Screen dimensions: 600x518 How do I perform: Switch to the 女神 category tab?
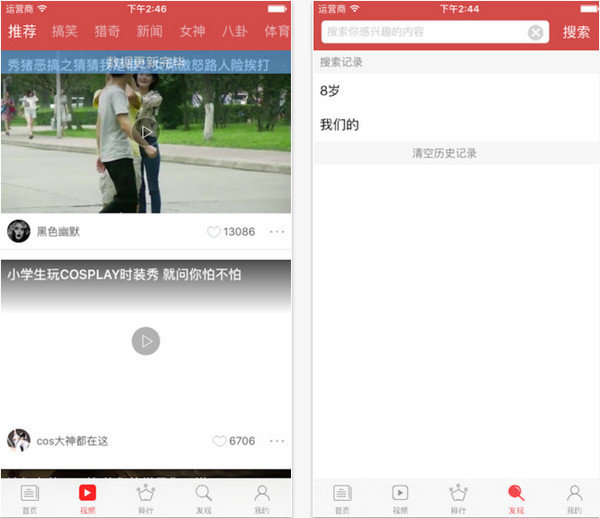(192, 31)
